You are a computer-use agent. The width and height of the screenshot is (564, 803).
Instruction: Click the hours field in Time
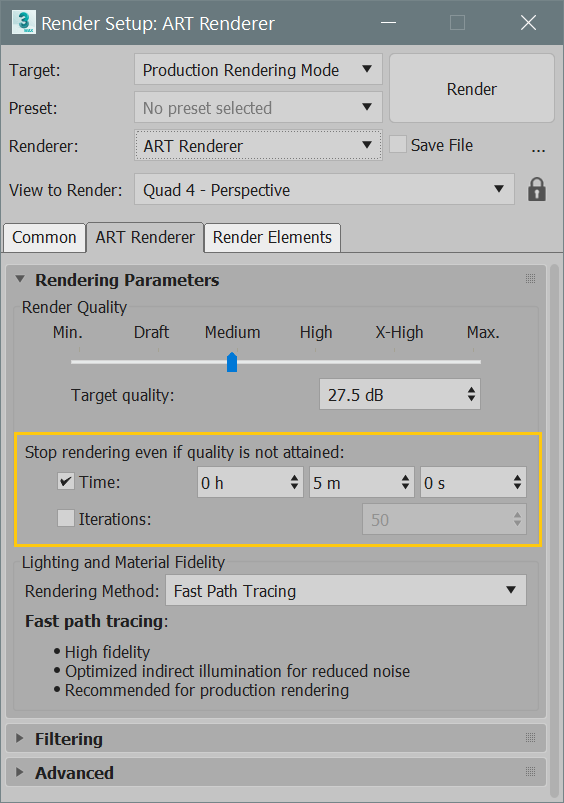pos(250,482)
